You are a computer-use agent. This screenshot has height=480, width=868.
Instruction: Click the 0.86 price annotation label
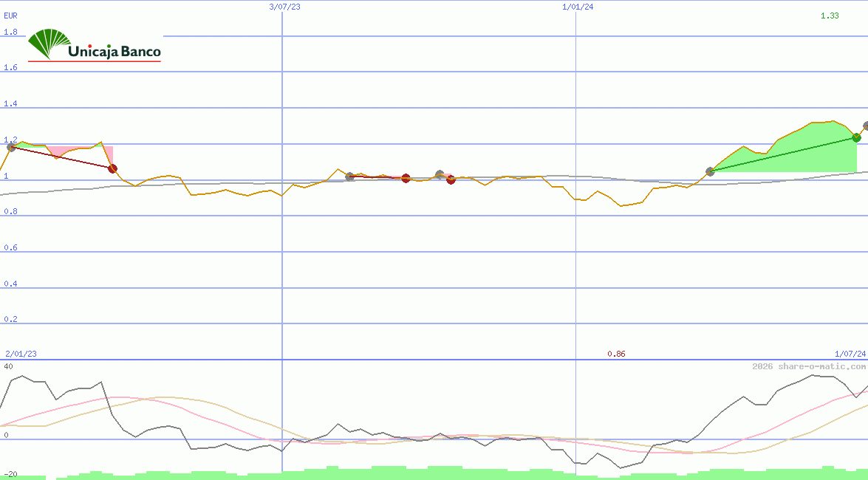(617, 354)
